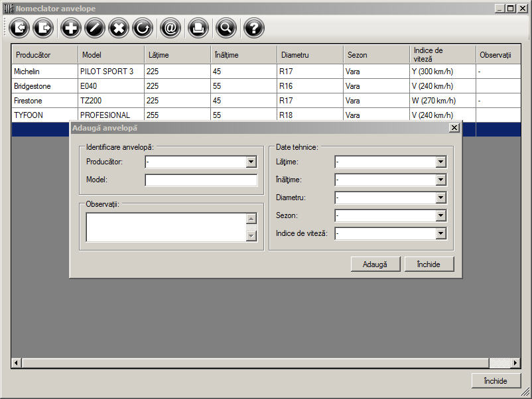The height and width of the screenshot is (399, 532).
Task: Click the delete (X) toolbar icon
Action: pos(119,28)
